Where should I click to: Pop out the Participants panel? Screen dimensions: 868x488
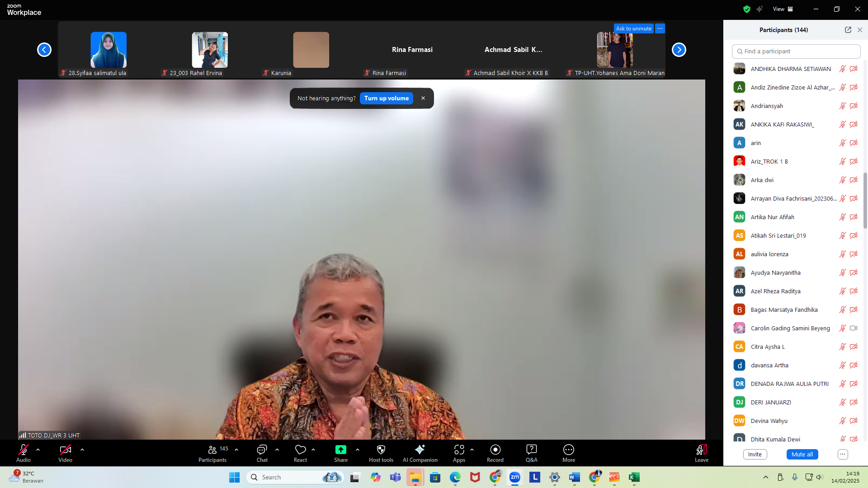pos(848,30)
